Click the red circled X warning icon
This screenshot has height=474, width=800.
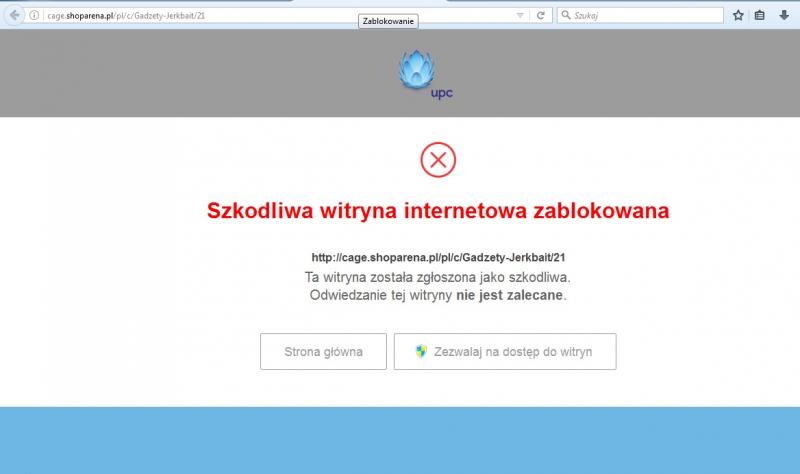pyautogui.click(x=438, y=160)
